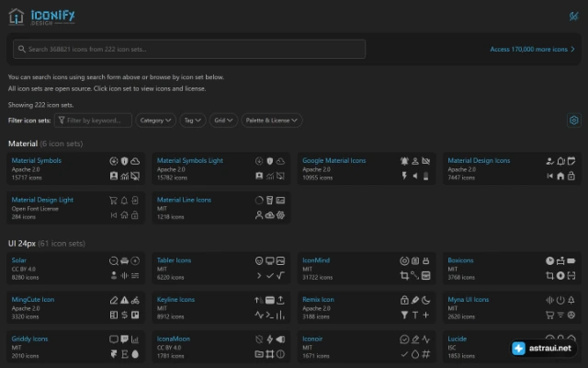Open the settings gear beside the filters
This screenshot has width=588, height=368.
tap(573, 121)
